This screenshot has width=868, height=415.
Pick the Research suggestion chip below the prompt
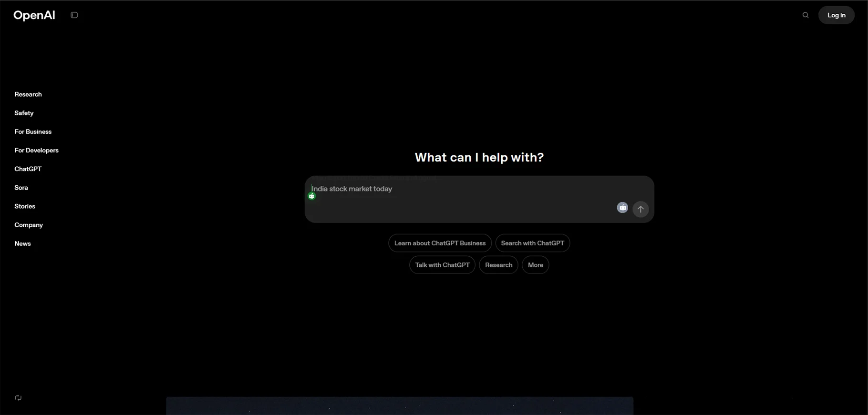pyautogui.click(x=498, y=265)
